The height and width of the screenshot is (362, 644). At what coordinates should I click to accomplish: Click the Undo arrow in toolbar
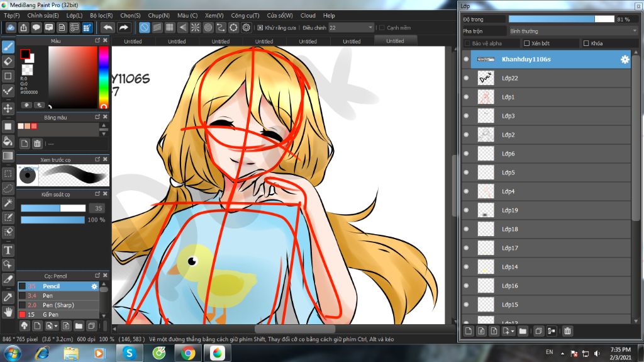[108, 28]
